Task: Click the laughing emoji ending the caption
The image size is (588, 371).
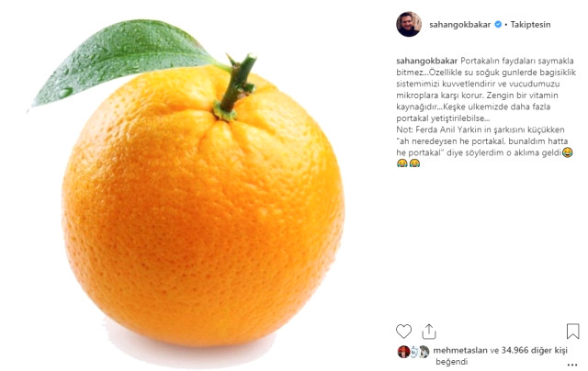Action: click(x=568, y=152)
